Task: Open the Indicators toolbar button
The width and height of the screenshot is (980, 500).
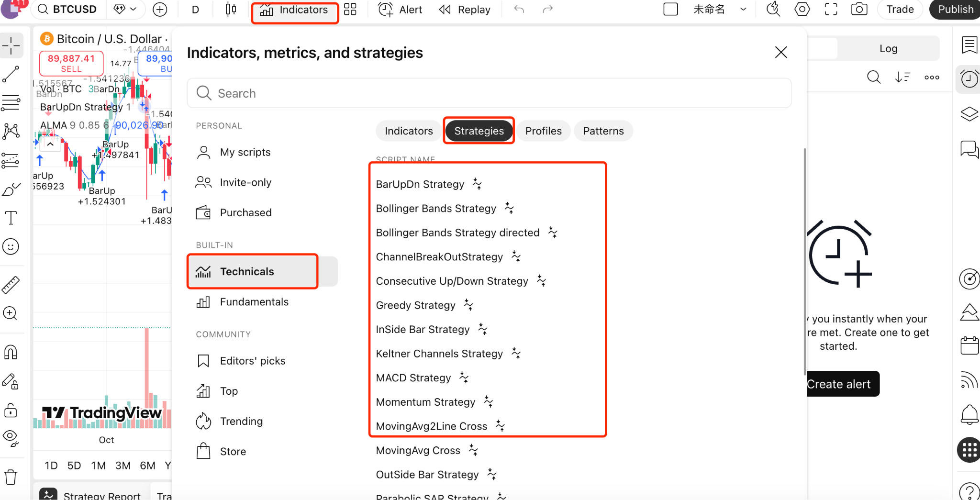Action: [x=294, y=10]
